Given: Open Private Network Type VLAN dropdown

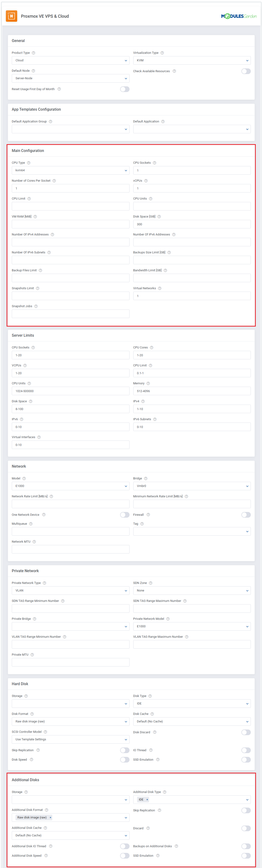Looking at the screenshot, I should click(71, 590).
